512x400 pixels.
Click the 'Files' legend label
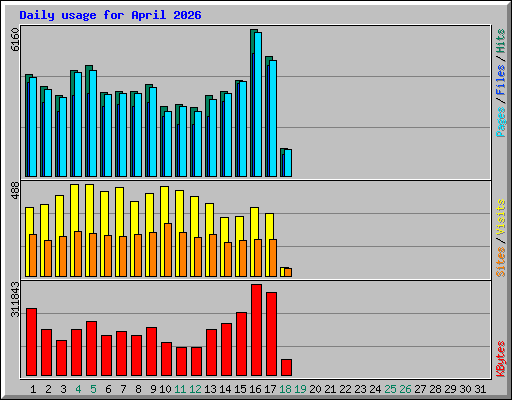pyautogui.click(x=501, y=80)
